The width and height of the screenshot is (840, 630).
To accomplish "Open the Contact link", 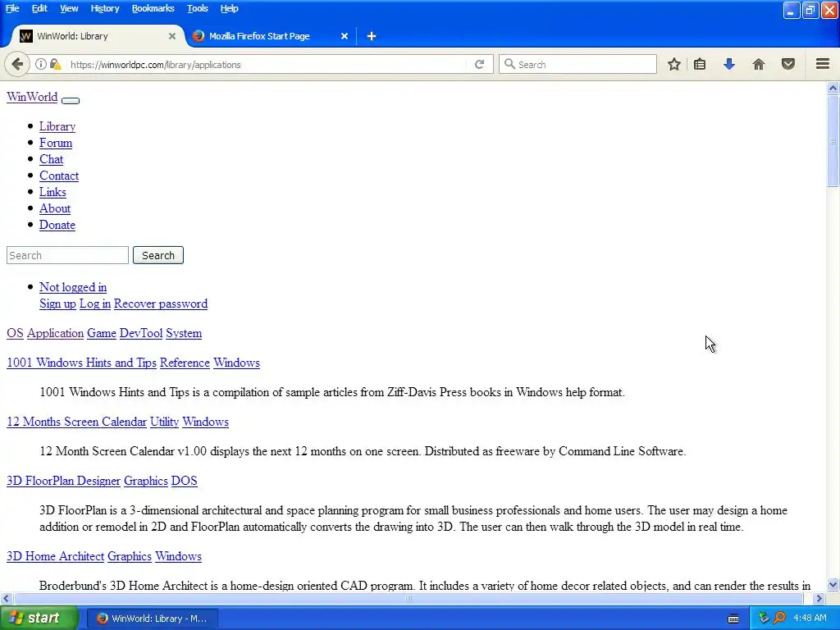I will pos(59,176).
